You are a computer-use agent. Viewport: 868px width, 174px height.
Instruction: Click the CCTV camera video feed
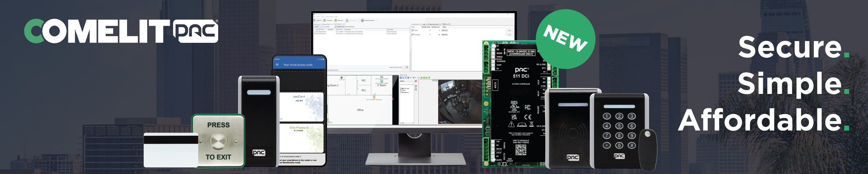tap(460, 102)
